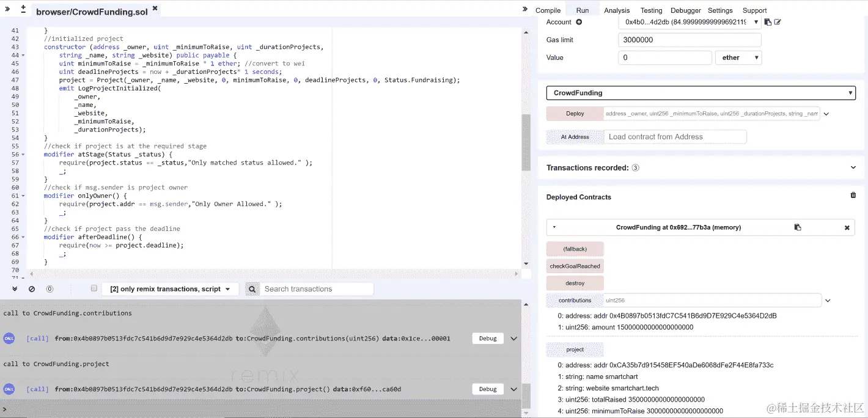Open the Debugger tab

686,10
